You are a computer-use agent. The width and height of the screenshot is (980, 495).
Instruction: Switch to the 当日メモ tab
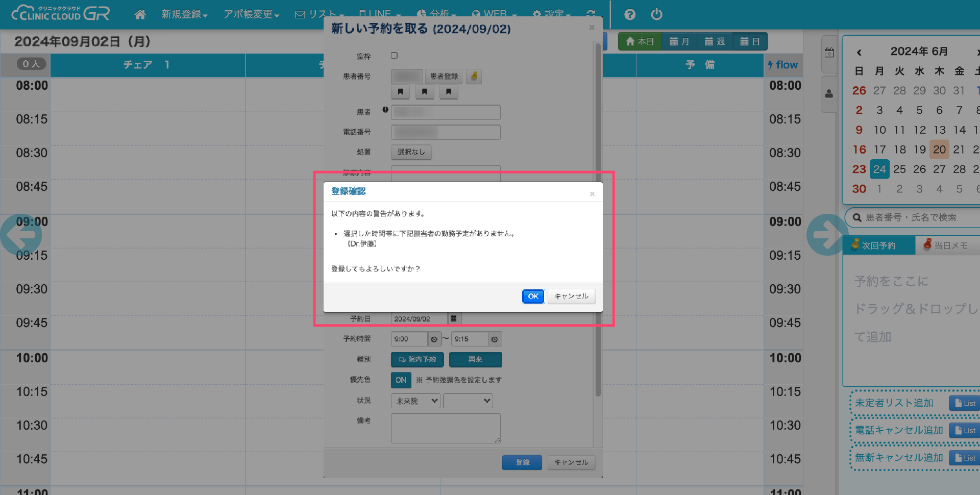pos(947,245)
